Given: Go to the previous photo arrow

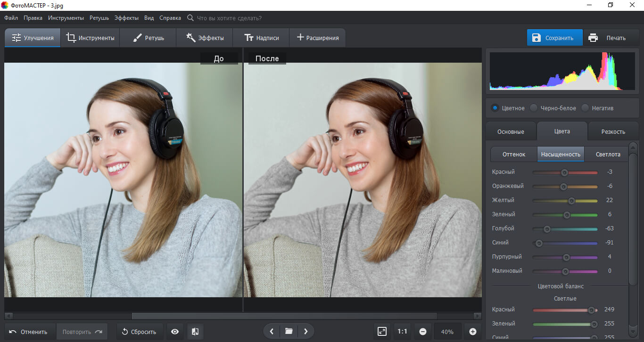Looking at the screenshot, I should 272,332.
